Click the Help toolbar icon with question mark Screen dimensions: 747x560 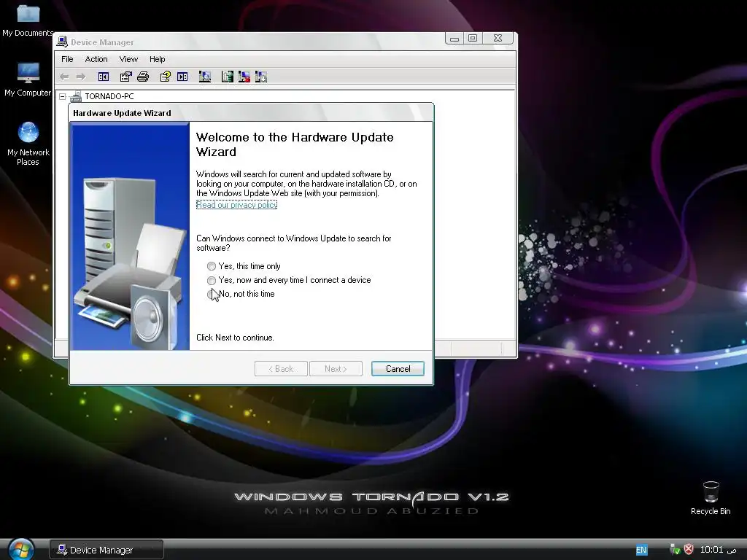click(166, 77)
